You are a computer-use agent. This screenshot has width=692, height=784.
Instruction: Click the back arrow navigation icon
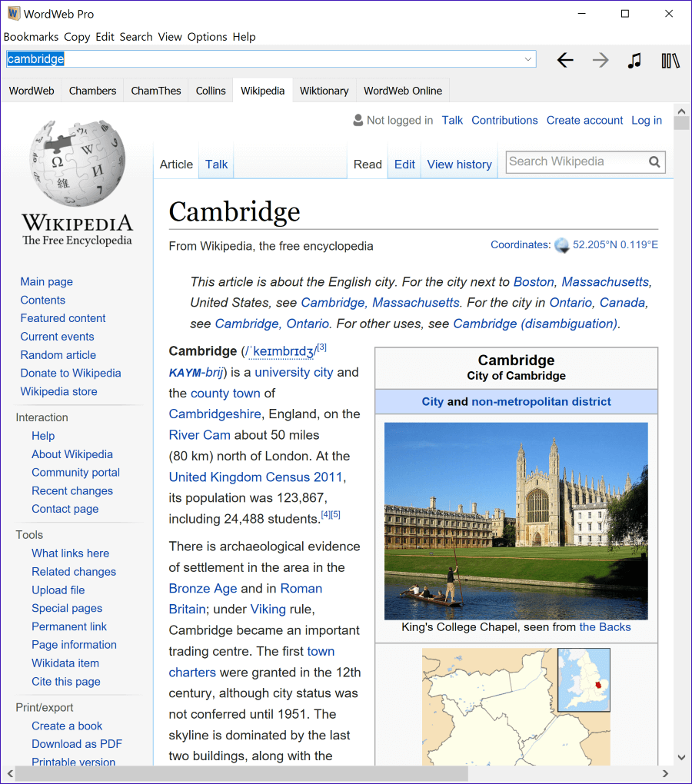(x=565, y=60)
